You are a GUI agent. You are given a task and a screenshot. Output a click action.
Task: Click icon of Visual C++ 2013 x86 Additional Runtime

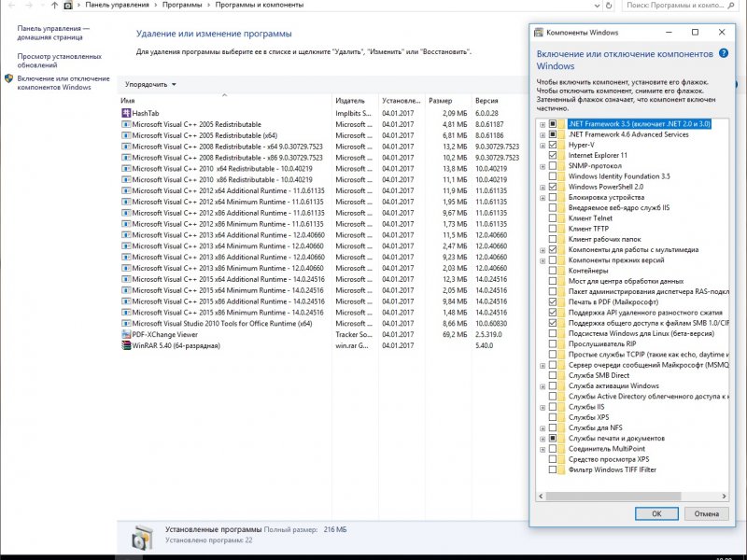pyautogui.click(x=126, y=258)
